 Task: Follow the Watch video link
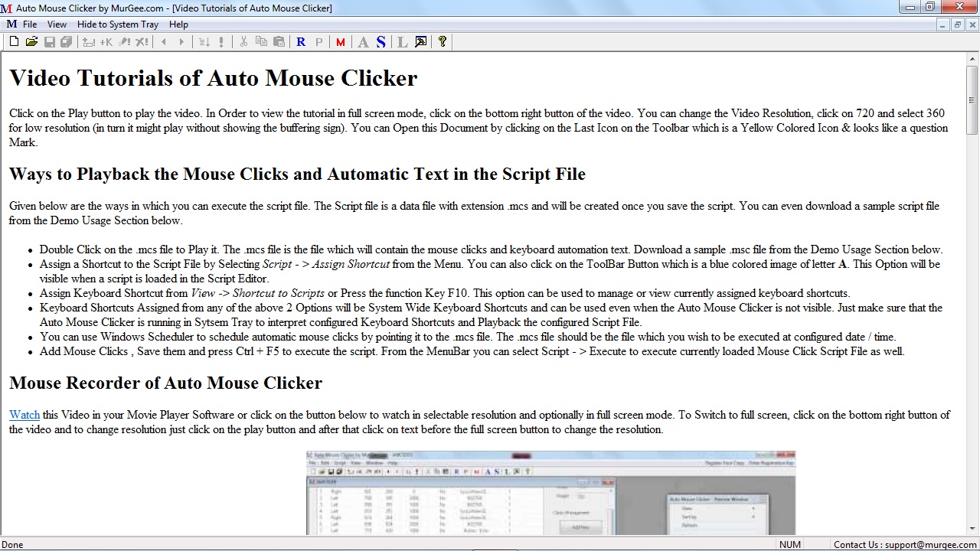24,415
